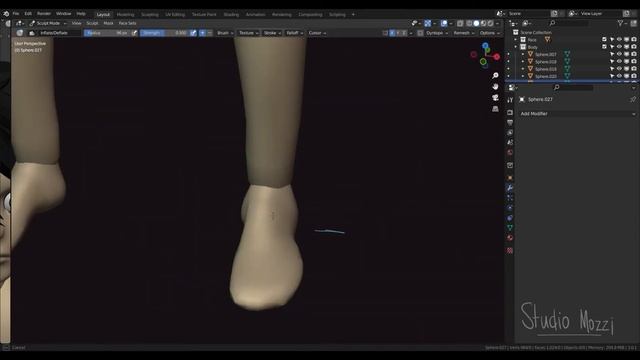Adjust the brush Radius slider
640x360 pixels.
click(x=107, y=33)
